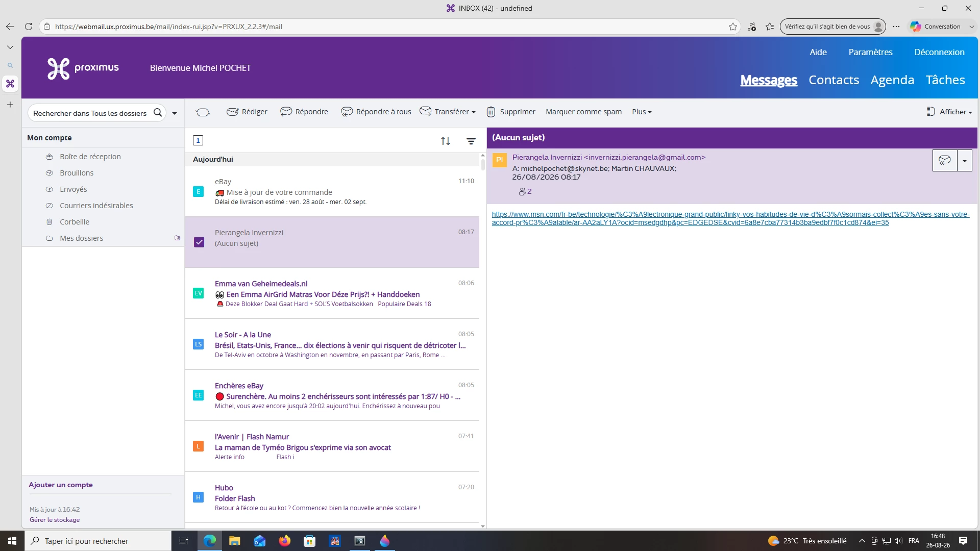The height and width of the screenshot is (551, 980).
Task: Click the Le Soir sender avatar
Action: [199, 344]
